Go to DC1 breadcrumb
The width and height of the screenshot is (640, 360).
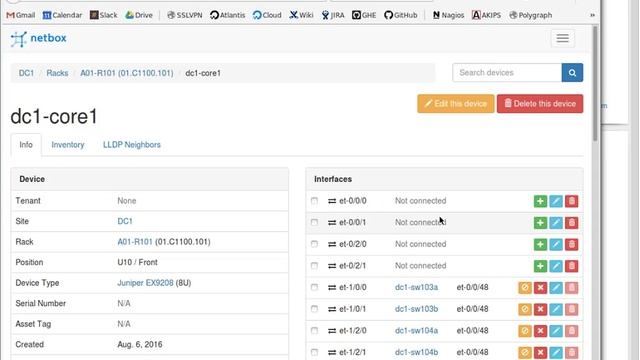[27, 73]
